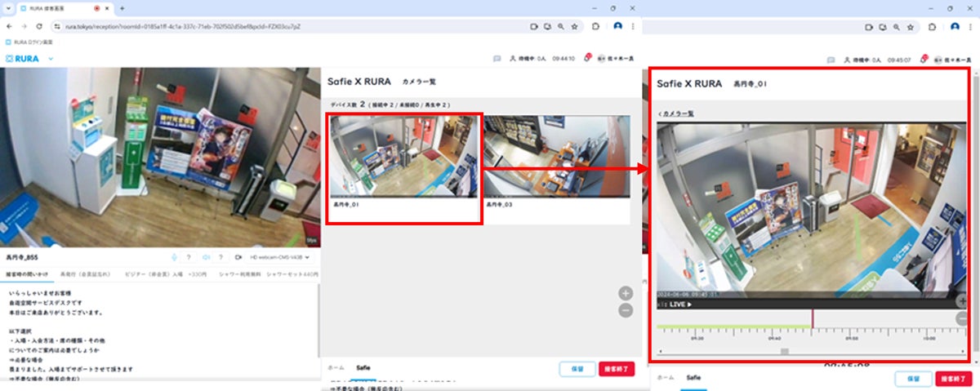The width and height of the screenshot is (980, 391).
Task: Open Chrome three-dot menu in left window
Action: [635, 26]
